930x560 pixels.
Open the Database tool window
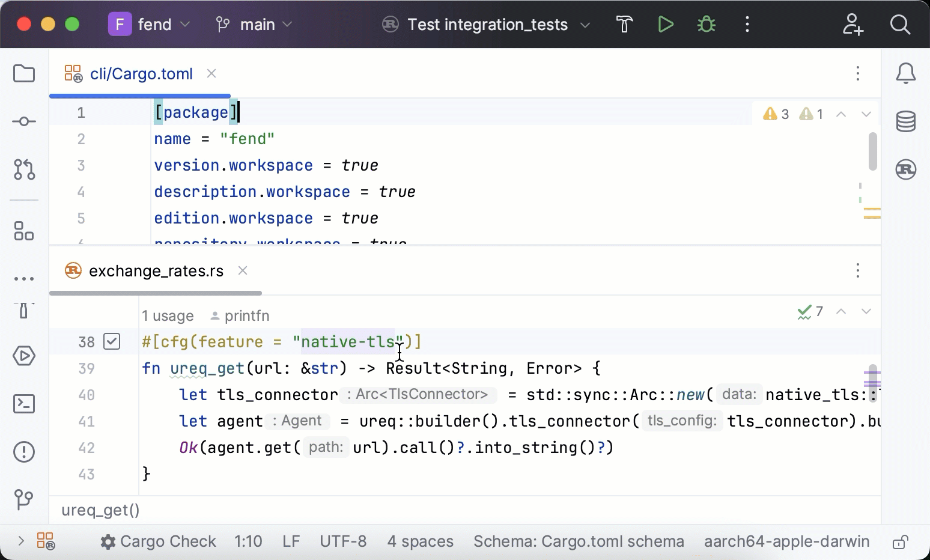point(906,121)
